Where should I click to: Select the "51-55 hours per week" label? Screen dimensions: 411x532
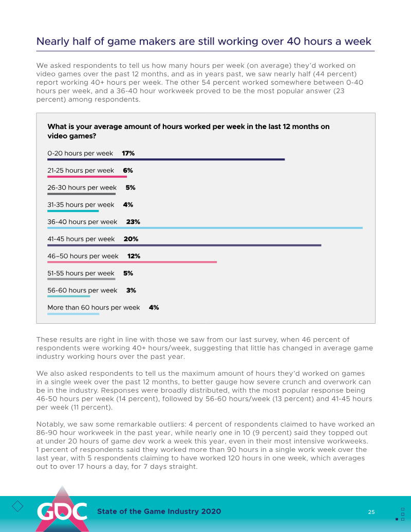(81, 273)
